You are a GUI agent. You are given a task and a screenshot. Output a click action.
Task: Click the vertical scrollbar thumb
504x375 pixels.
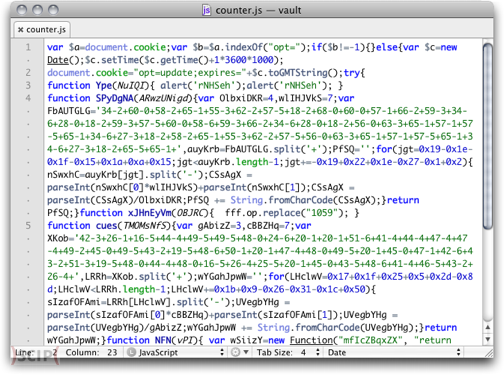coord(488,136)
